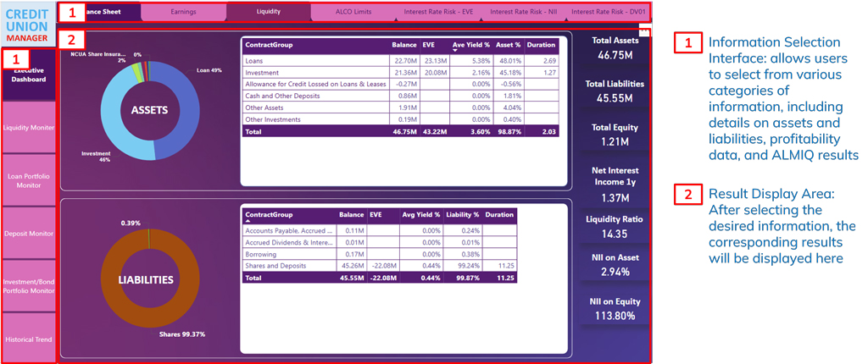The width and height of the screenshot is (868, 364).
Task: Select the Accounts Payable, Accrued row
Action: click(379, 231)
